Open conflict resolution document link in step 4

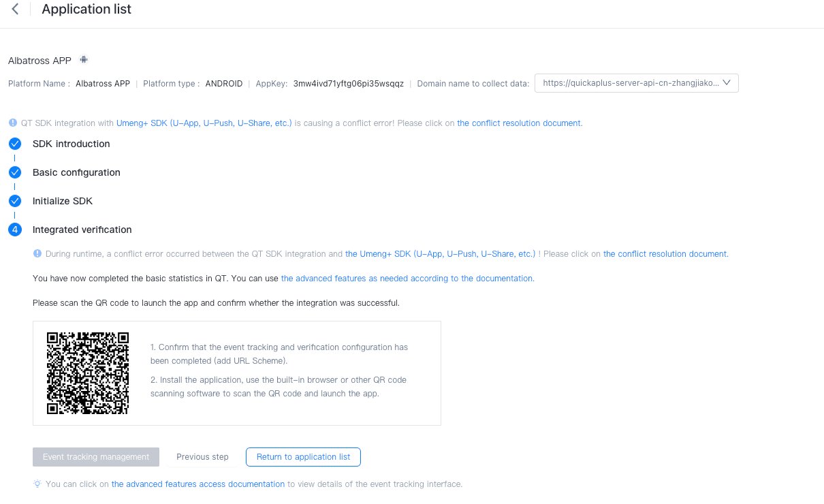[x=666, y=254]
